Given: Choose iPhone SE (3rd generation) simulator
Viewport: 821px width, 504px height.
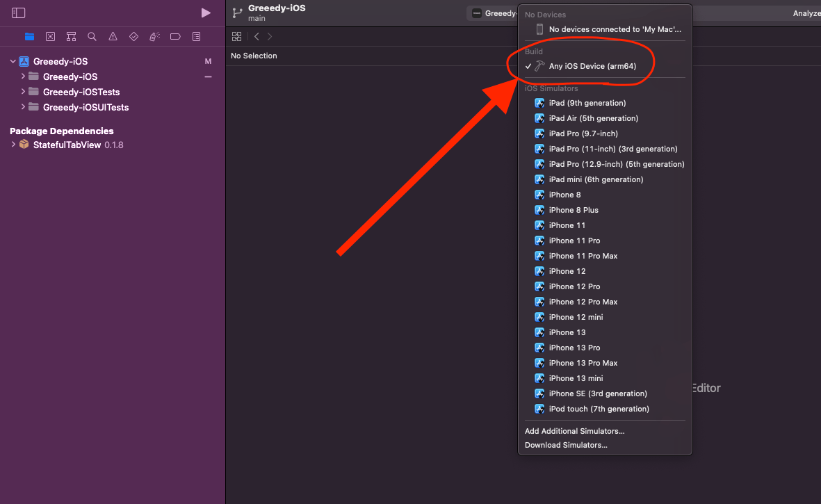Looking at the screenshot, I should pos(605,393).
